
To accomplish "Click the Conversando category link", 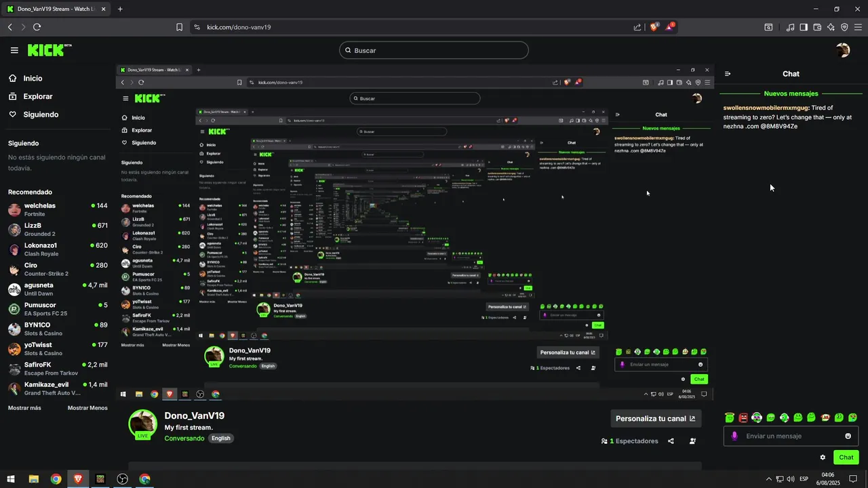I will tap(184, 439).
